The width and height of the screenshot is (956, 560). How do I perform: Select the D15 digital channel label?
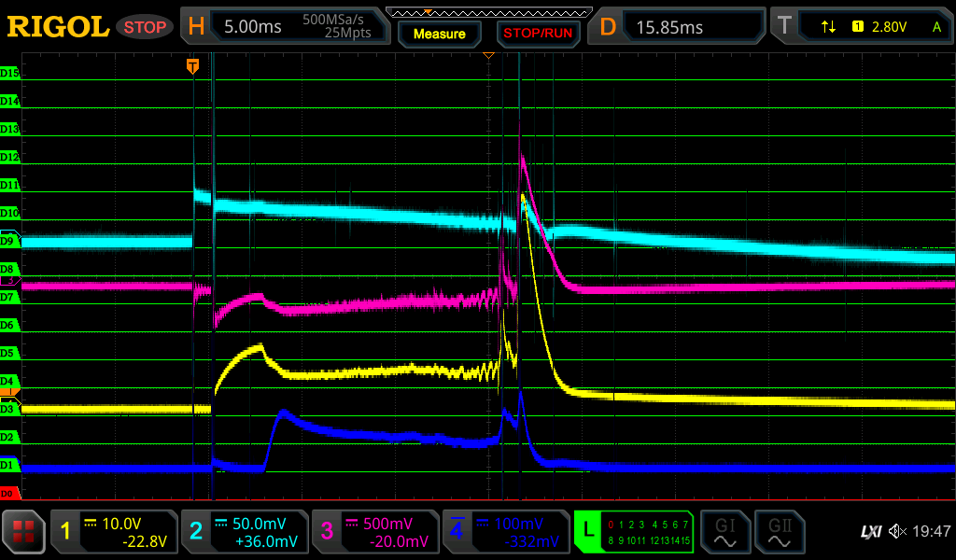tap(9, 73)
